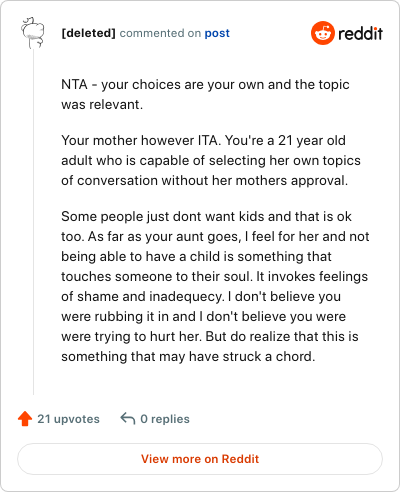Click the "View more on Reddit" button
Image resolution: width=400 pixels, height=492 pixels.
200,459
